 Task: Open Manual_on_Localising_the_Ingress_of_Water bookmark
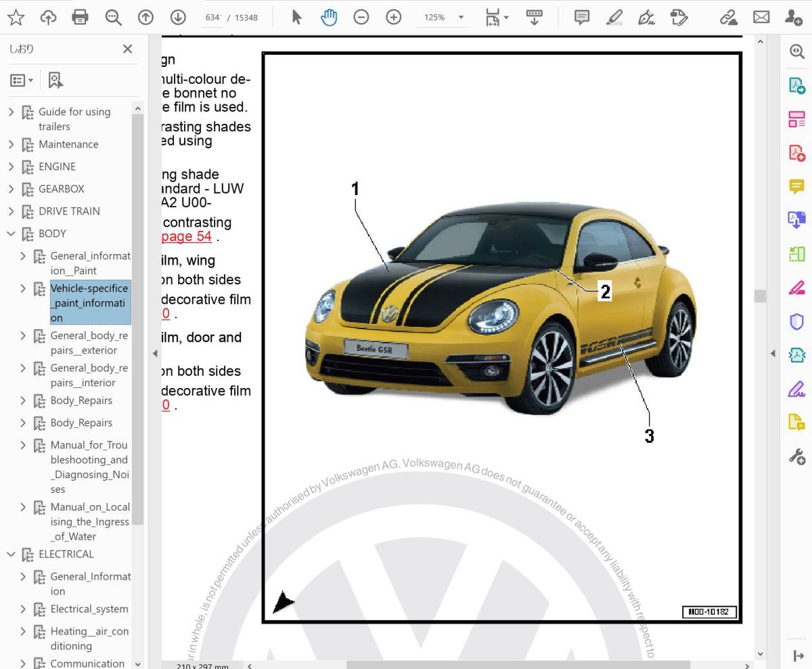89,521
